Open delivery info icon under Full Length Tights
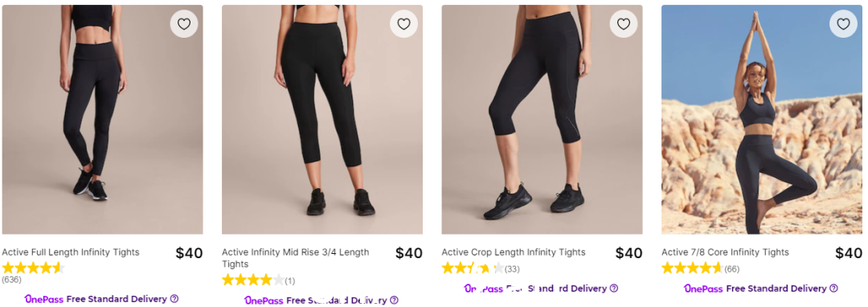 point(174,299)
